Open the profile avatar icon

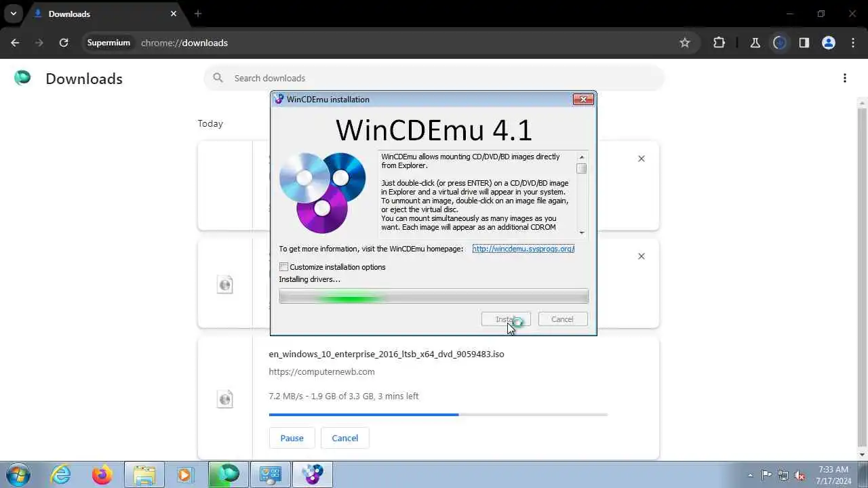(x=829, y=43)
